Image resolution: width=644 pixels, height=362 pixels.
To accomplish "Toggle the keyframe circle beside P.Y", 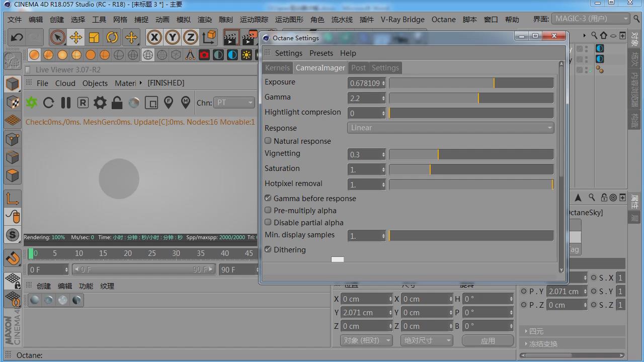I will tap(524, 291).
